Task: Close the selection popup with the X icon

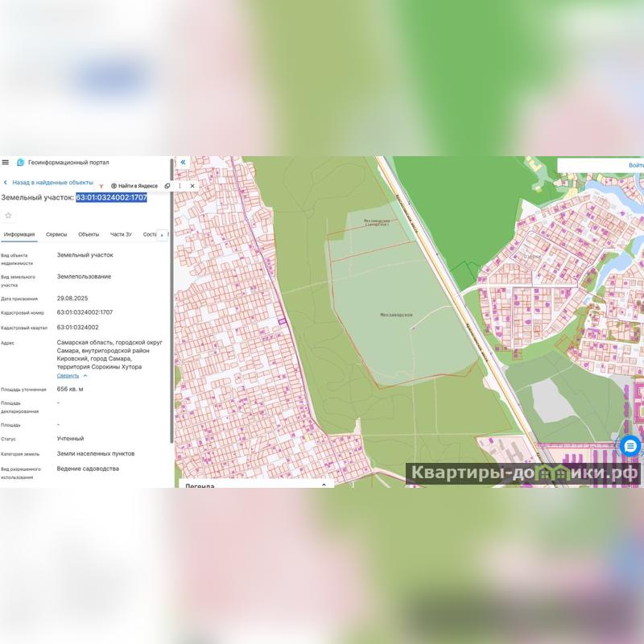Action: [192, 186]
